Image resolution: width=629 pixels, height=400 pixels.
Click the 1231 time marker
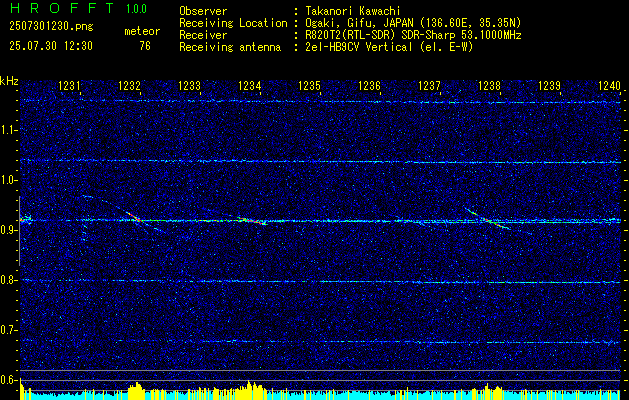(69, 85)
